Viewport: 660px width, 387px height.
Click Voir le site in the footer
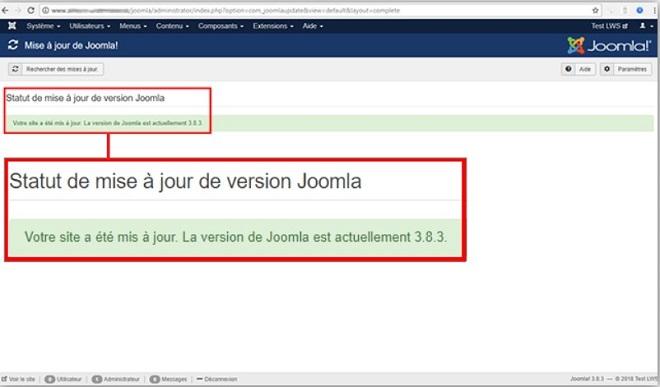click(19, 379)
